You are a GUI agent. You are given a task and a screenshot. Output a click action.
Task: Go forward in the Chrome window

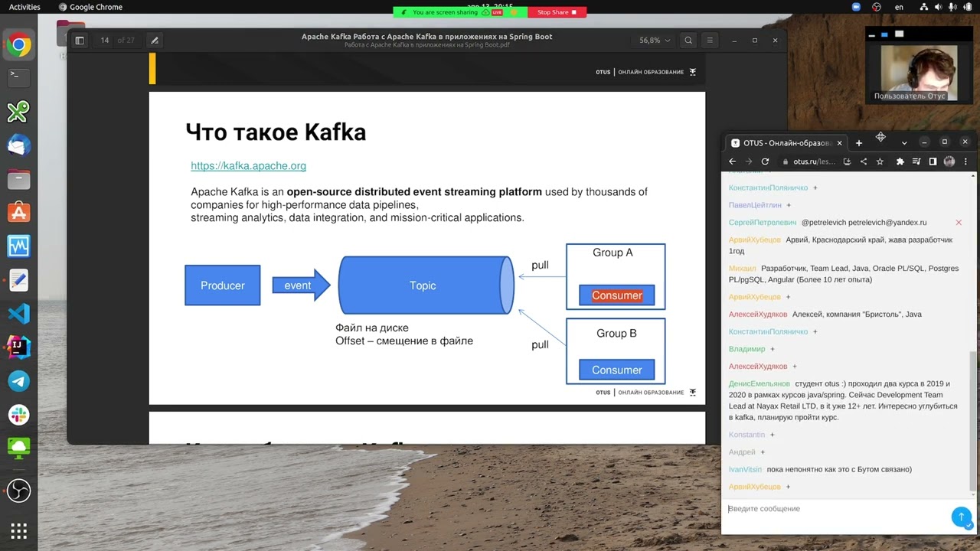pos(748,161)
